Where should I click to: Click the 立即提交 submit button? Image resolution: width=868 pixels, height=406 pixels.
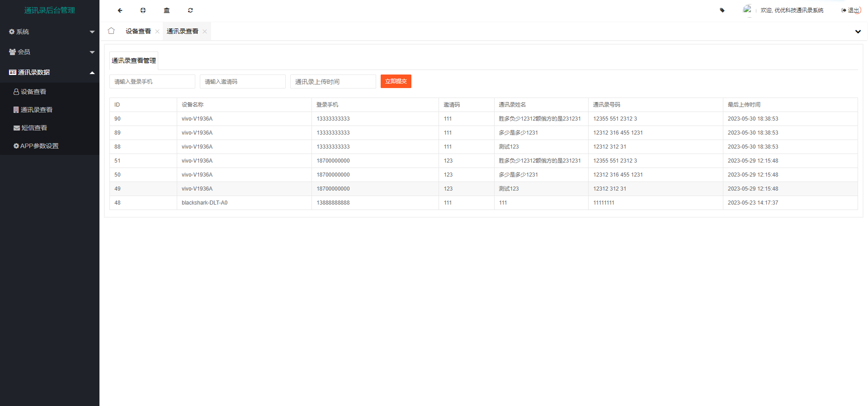[x=396, y=81]
